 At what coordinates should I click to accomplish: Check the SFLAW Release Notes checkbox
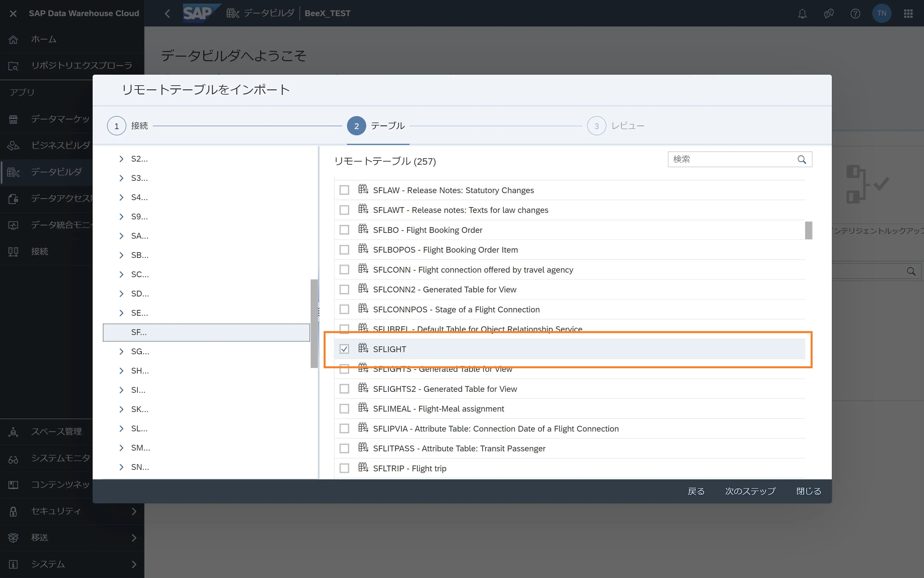click(344, 190)
